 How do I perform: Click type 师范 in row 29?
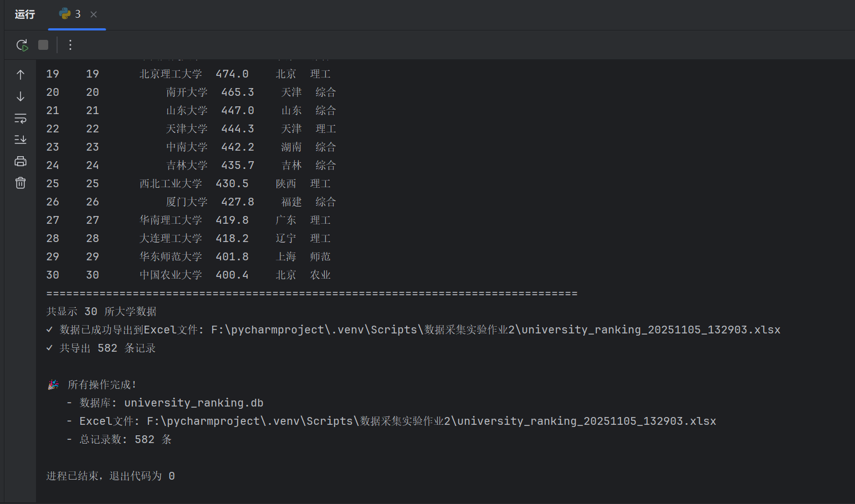(x=320, y=256)
